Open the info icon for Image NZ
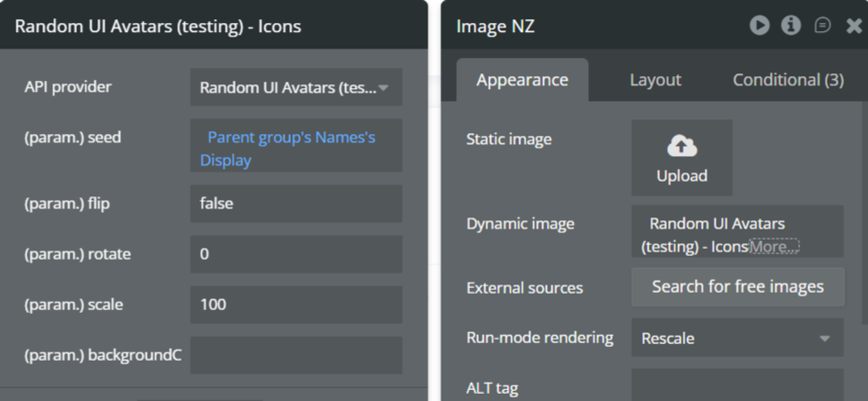This screenshot has height=401, width=868. click(x=791, y=26)
